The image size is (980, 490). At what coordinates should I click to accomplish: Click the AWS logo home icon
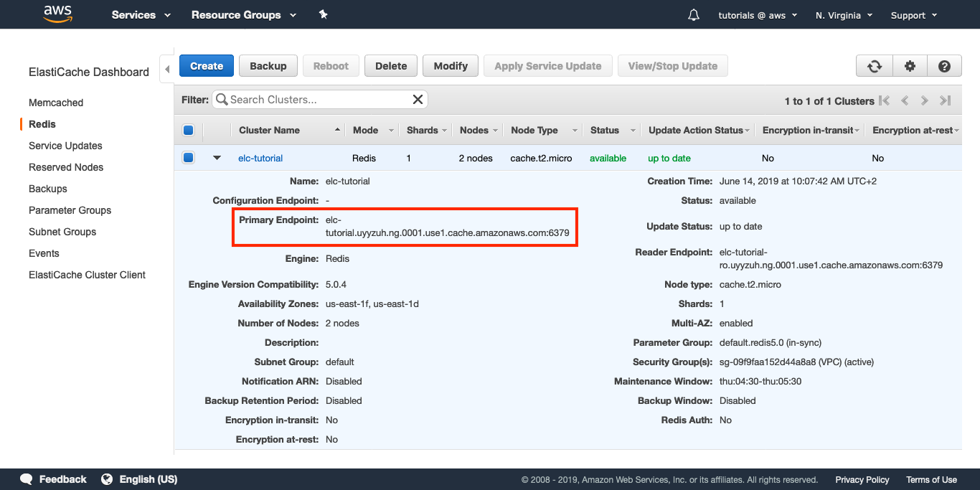click(57, 14)
